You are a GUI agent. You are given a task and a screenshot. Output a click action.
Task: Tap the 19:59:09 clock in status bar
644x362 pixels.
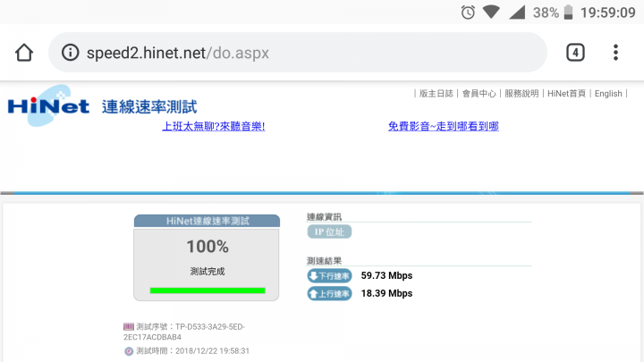click(x=608, y=13)
